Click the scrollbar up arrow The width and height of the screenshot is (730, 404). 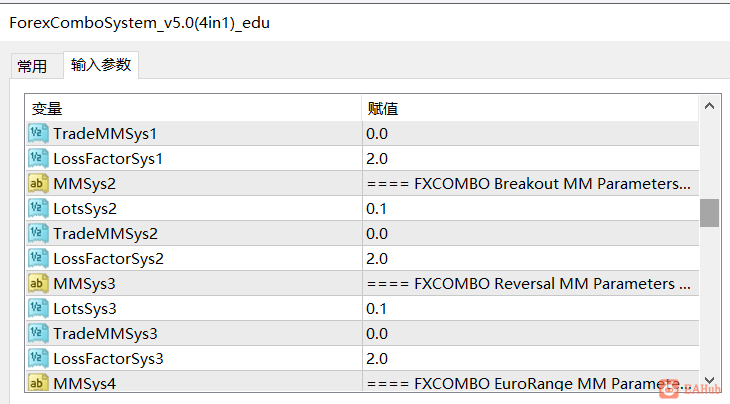(x=710, y=106)
